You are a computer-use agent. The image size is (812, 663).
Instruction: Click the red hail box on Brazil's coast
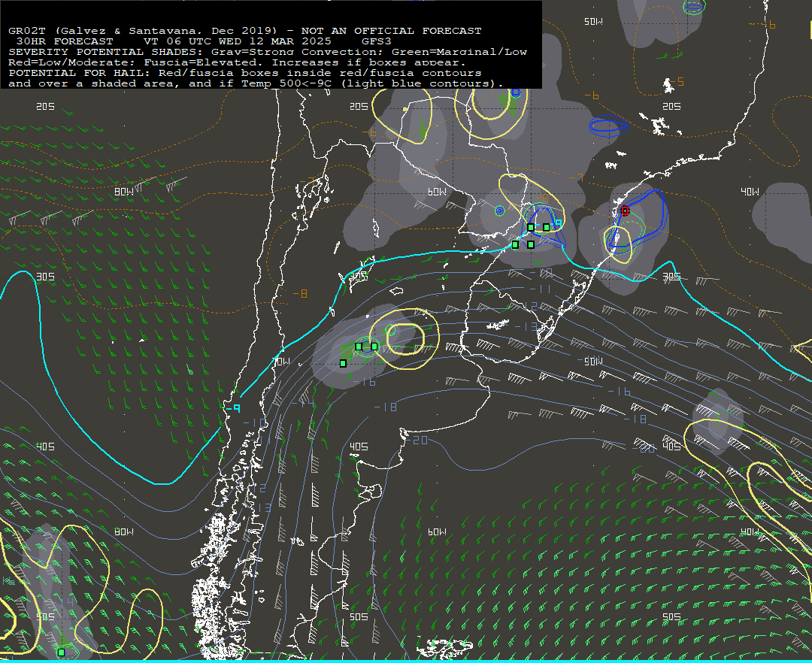click(x=625, y=210)
